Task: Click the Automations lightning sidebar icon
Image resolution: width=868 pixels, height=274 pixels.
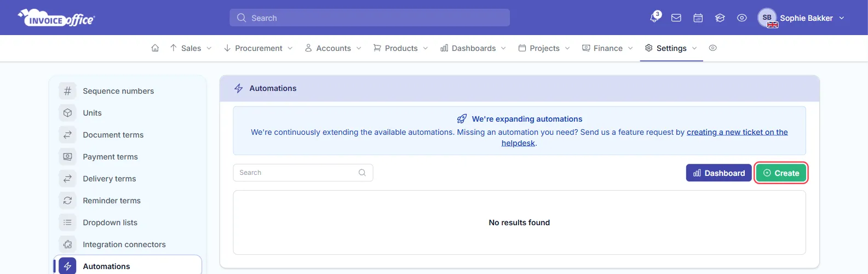Action: 67,266
